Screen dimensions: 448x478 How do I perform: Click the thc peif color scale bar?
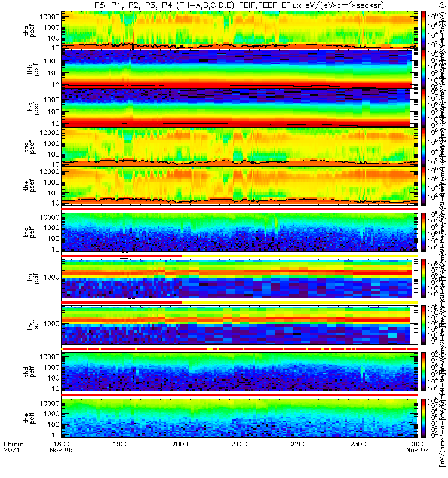tap(424, 325)
